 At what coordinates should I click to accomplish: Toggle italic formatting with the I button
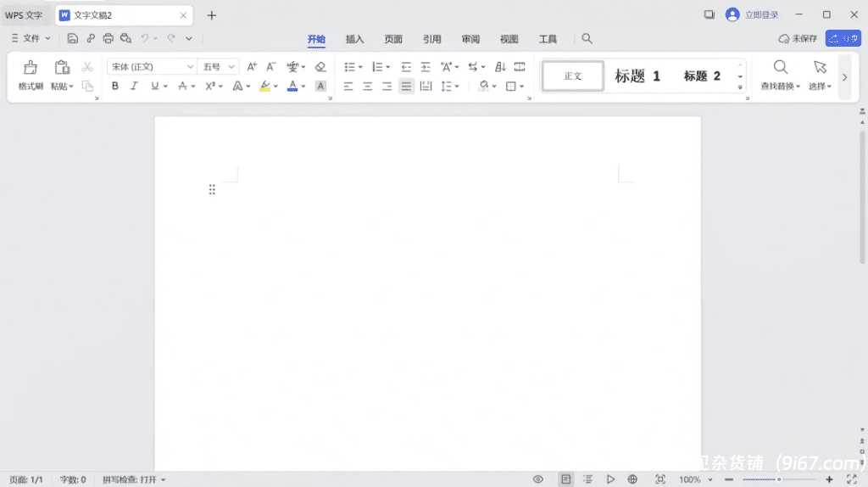(134, 86)
